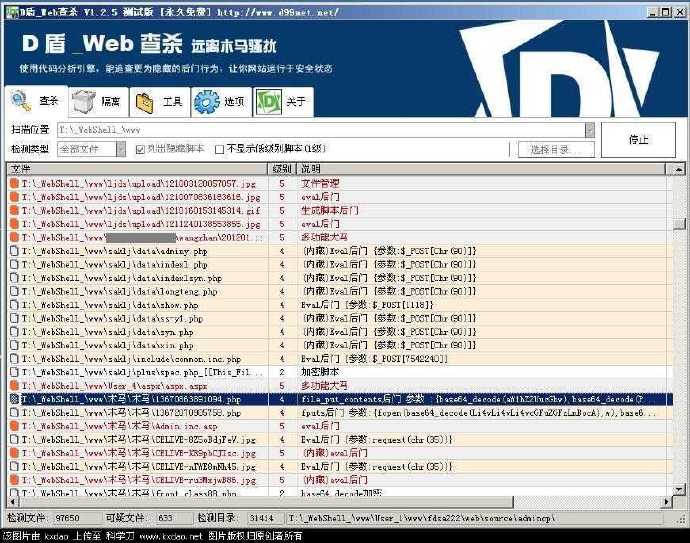
Task: Click the file icon of show.php row
Action: 14,305
